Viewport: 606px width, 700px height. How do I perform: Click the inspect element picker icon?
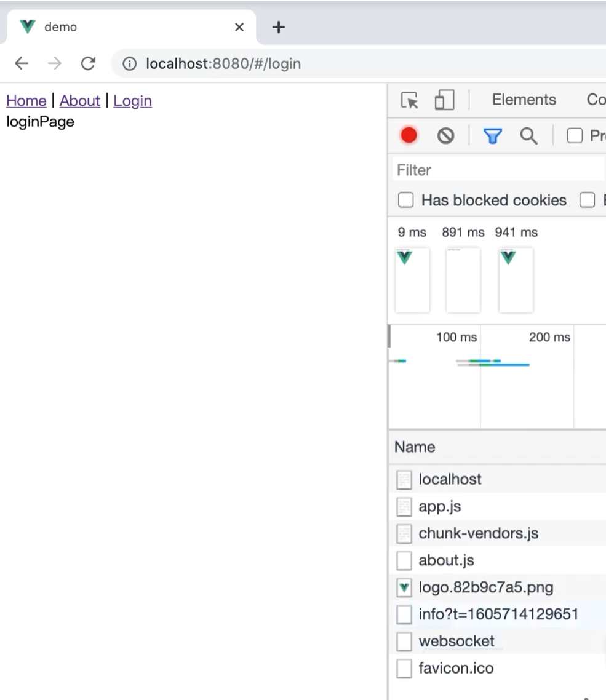pyautogui.click(x=409, y=100)
